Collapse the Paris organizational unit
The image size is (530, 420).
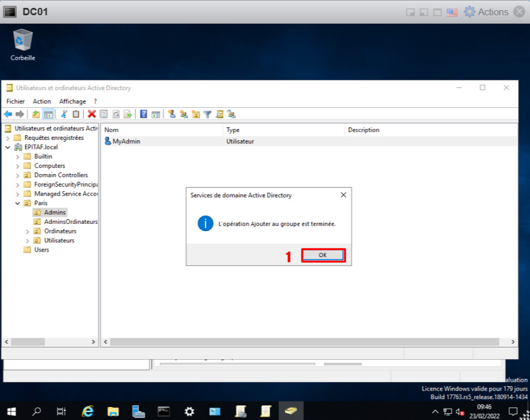[x=17, y=203]
